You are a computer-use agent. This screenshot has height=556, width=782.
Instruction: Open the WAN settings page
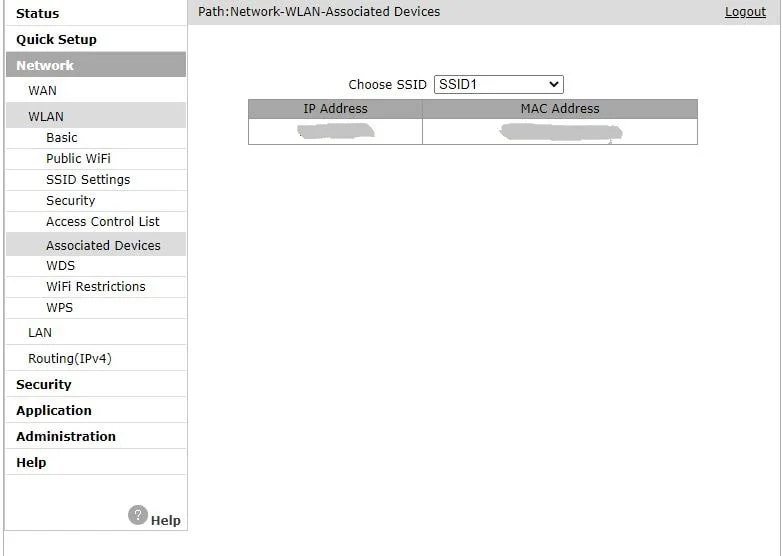pos(42,91)
